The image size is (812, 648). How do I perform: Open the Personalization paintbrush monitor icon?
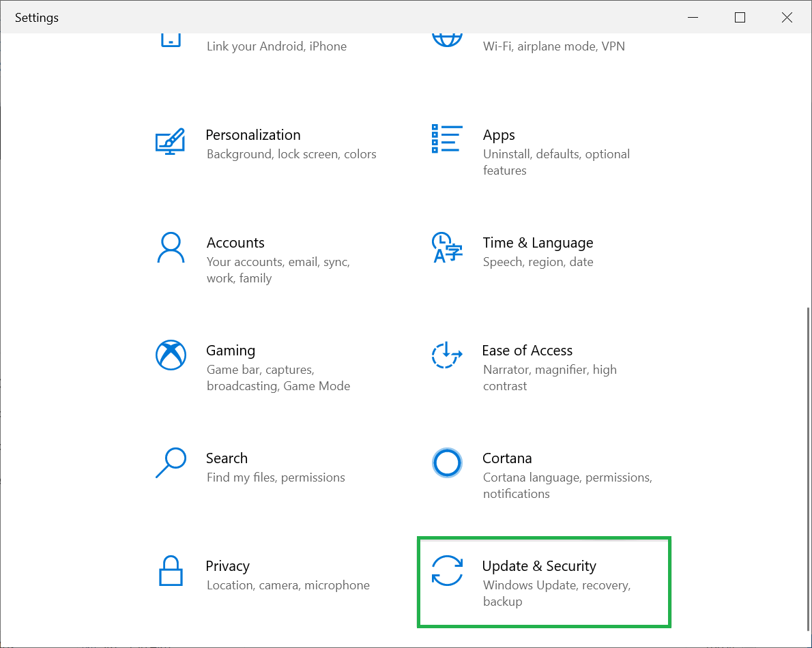tap(171, 141)
